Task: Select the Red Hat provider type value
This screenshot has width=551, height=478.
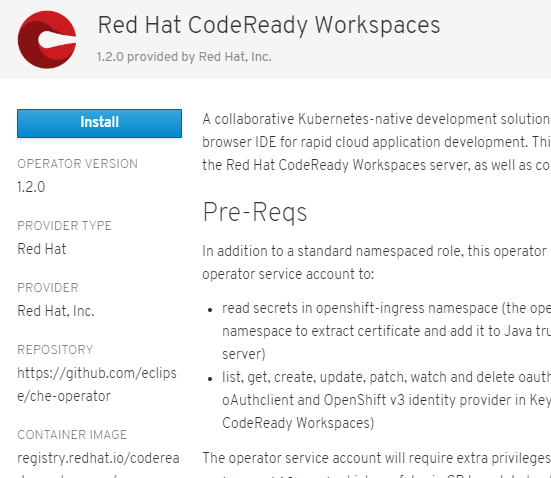Action: 41,249
